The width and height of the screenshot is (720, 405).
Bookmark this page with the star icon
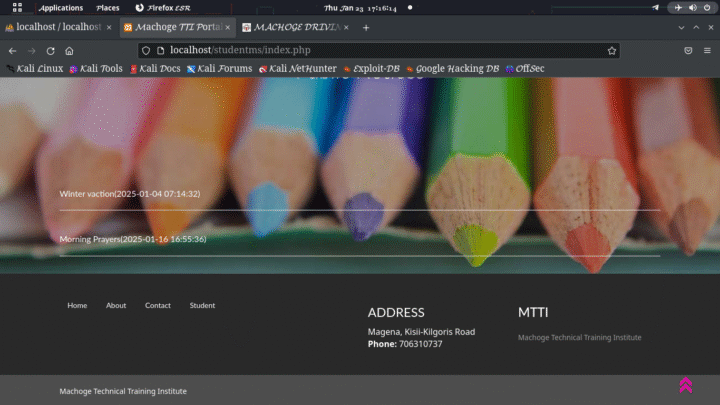pyautogui.click(x=612, y=50)
